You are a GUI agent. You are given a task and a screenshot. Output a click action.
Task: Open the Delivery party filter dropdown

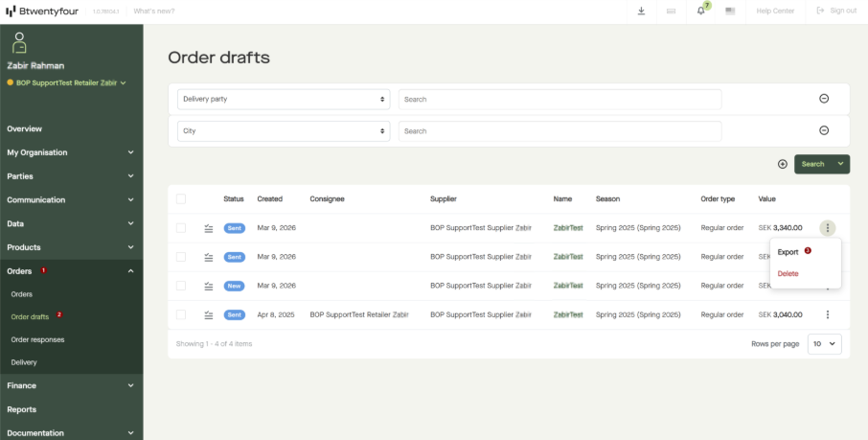tap(284, 99)
